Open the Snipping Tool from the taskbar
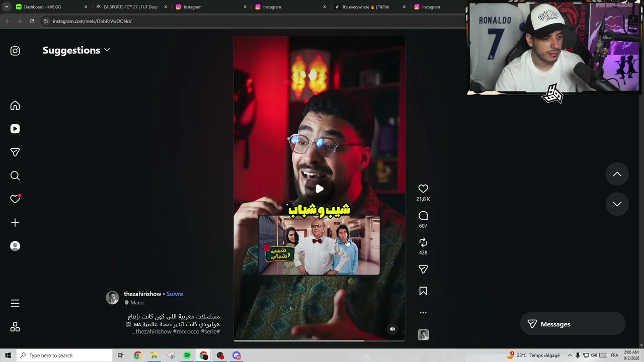This screenshot has width=644, height=362. coord(171,355)
